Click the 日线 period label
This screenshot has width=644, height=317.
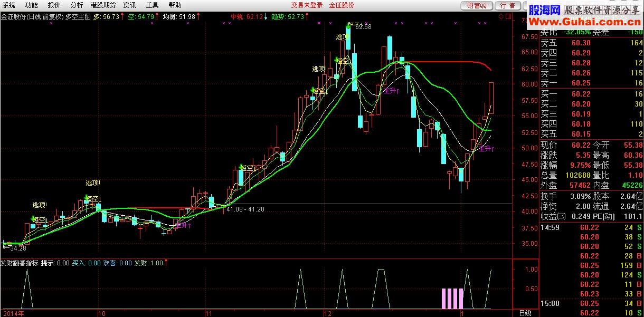tap(525, 313)
